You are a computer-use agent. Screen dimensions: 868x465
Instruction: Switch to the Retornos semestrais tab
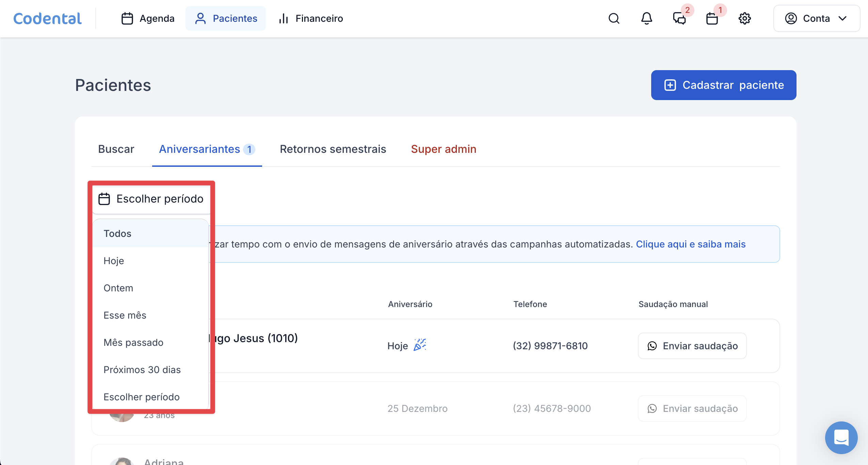333,149
